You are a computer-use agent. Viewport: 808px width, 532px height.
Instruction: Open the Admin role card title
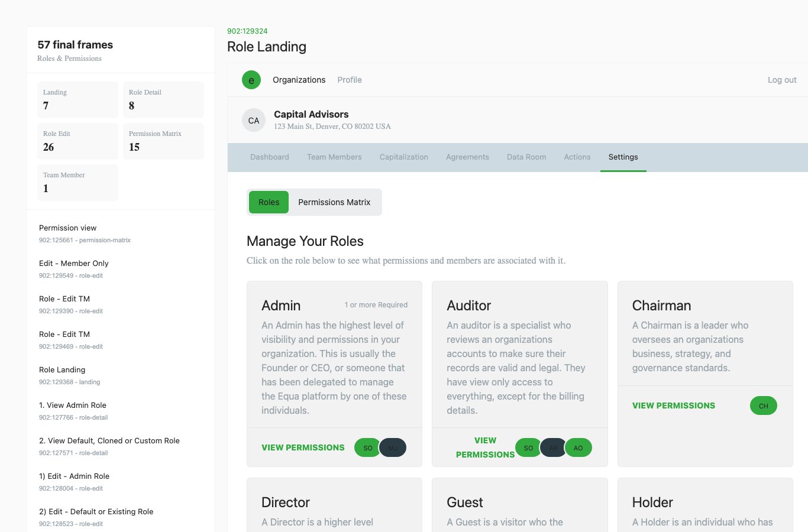coord(281,306)
